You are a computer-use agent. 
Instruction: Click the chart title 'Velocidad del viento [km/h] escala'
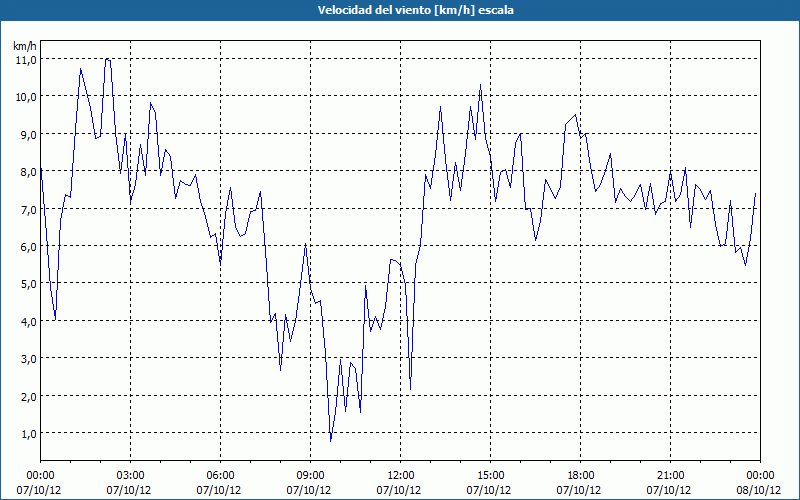coord(415,10)
